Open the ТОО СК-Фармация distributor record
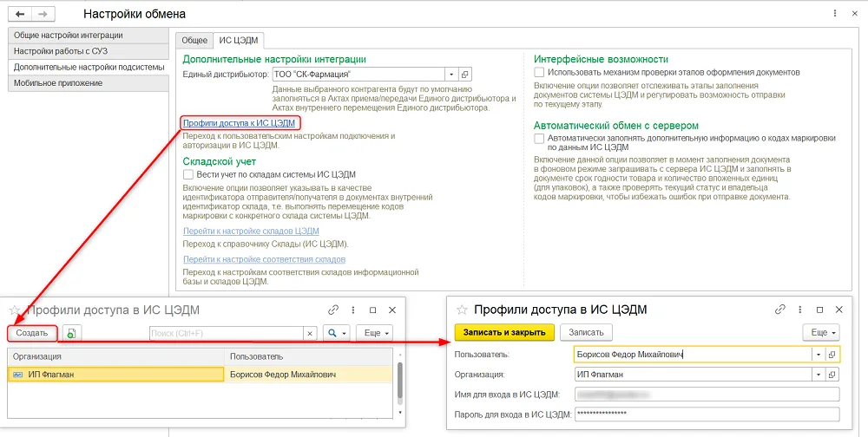This screenshot has height=437, width=868. pos(465,74)
